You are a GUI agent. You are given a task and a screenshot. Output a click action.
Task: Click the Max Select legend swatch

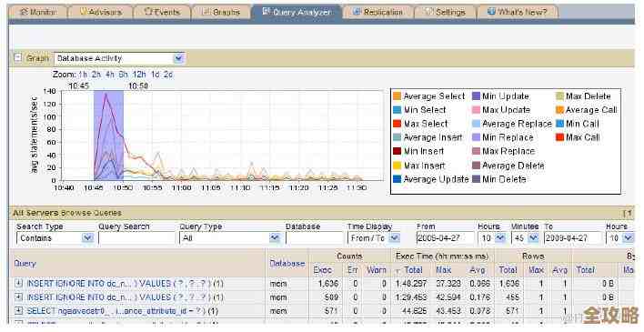tap(397, 124)
